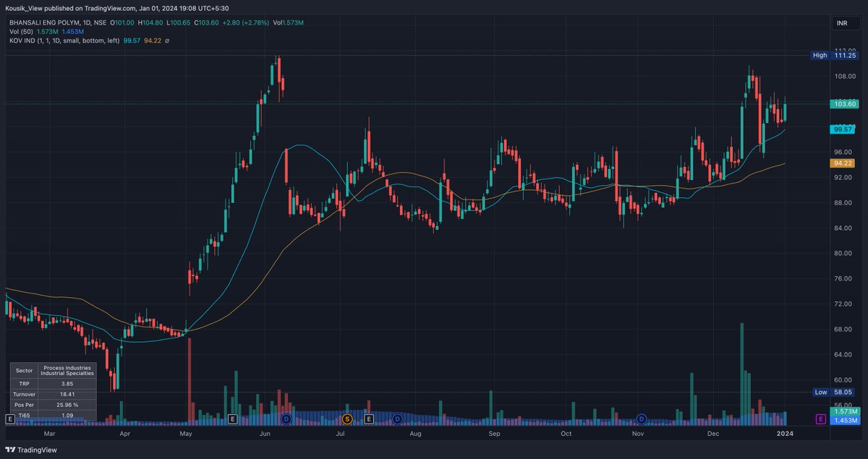Click the TRP row label
The width and height of the screenshot is (868, 459).
point(24,383)
